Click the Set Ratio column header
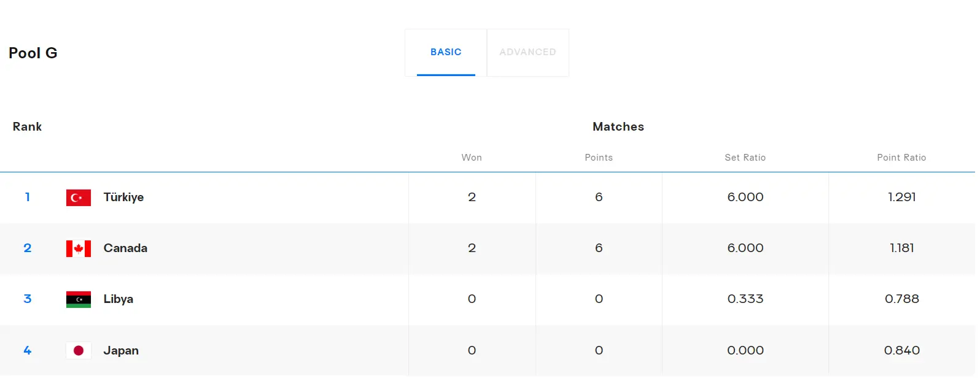The width and height of the screenshot is (980, 387). tap(745, 158)
